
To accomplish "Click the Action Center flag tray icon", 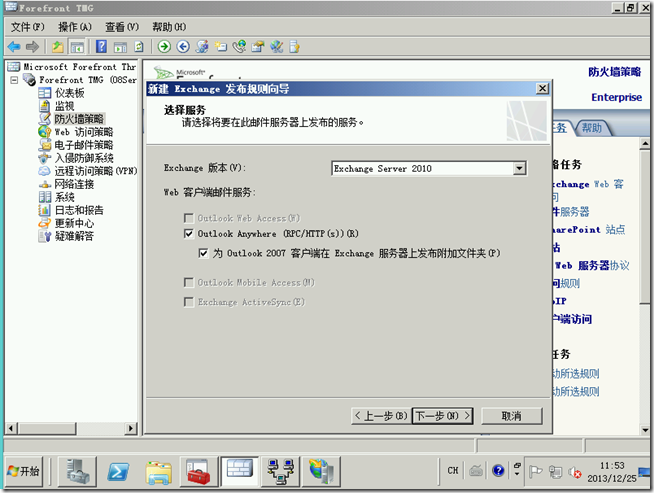I will 535,472.
